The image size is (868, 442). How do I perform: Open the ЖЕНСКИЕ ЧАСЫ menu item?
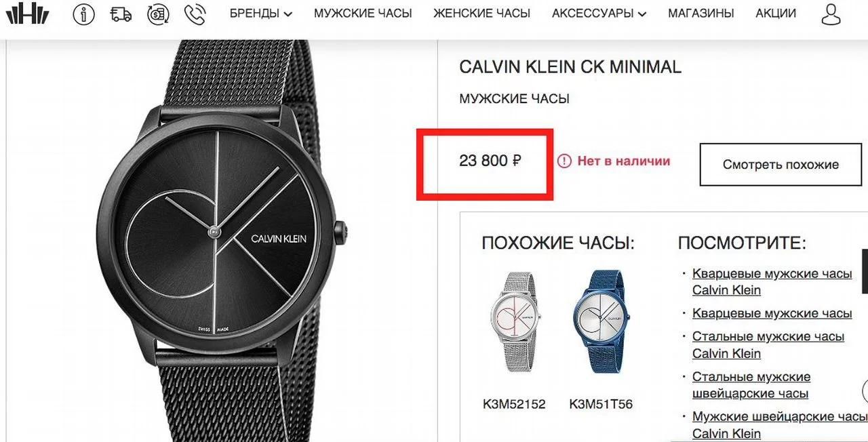tap(481, 14)
